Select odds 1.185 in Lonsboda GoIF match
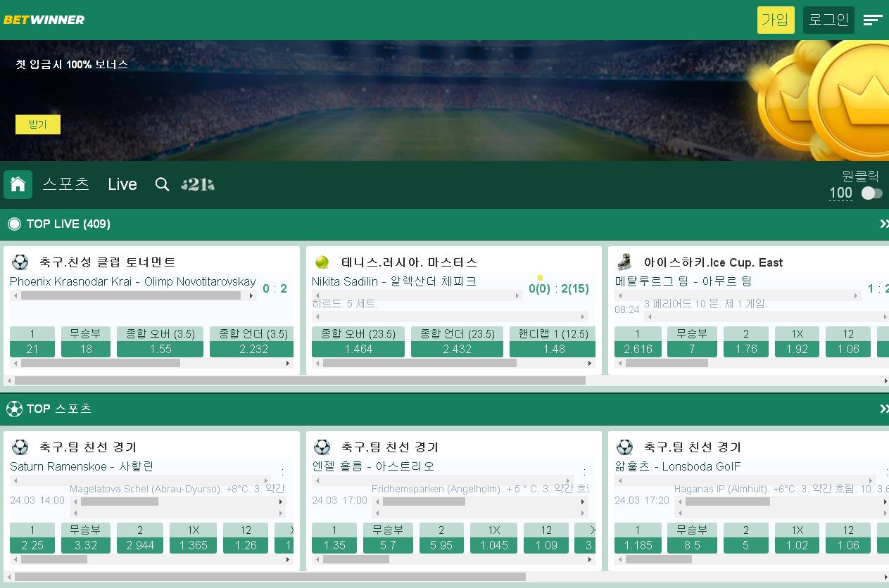 pyautogui.click(x=638, y=538)
